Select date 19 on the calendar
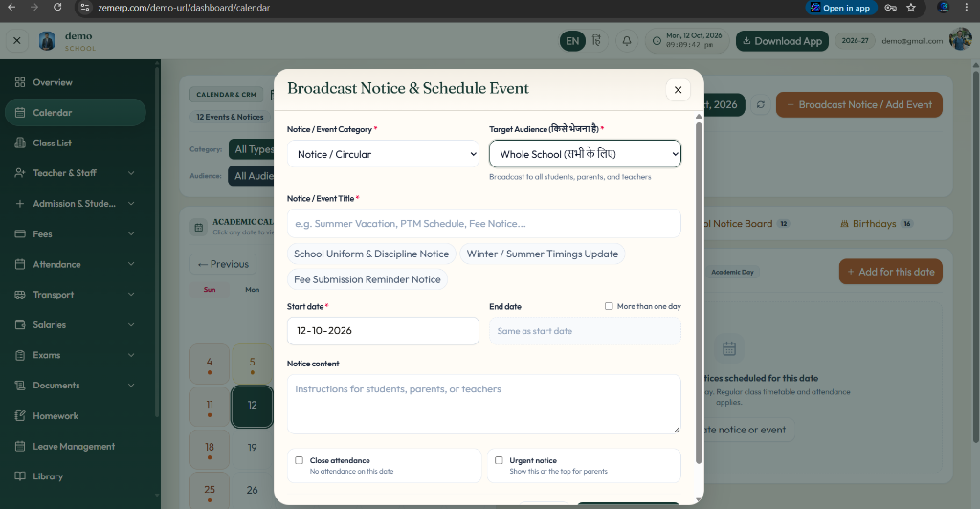Viewport: 980px width, 509px height. point(252,447)
